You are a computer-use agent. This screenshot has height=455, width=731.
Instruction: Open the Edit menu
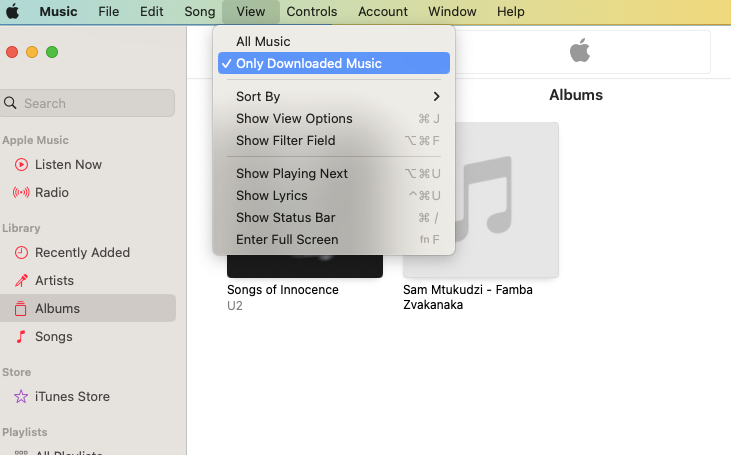pyautogui.click(x=152, y=11)
